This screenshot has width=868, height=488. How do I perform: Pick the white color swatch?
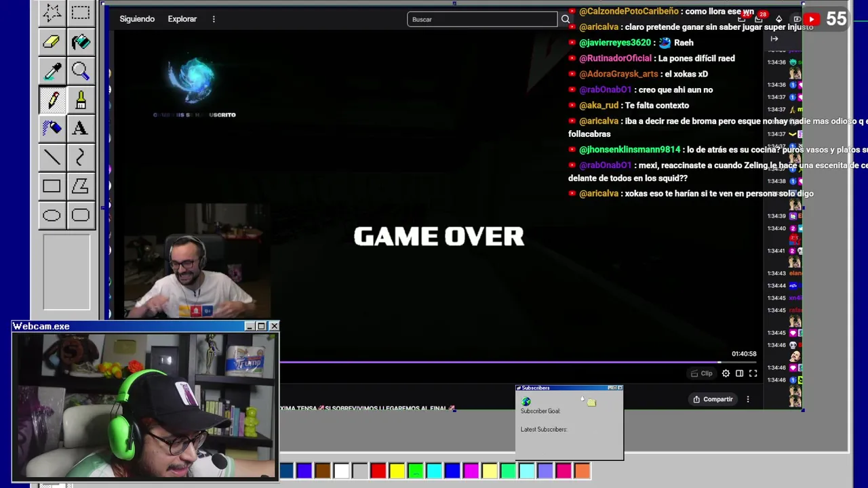pyautogui.click(x=341, y=470)
